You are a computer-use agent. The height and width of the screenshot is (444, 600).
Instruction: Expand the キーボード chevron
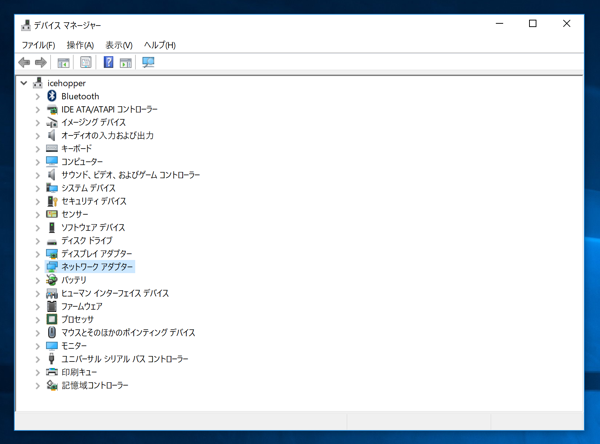(38, 149)
